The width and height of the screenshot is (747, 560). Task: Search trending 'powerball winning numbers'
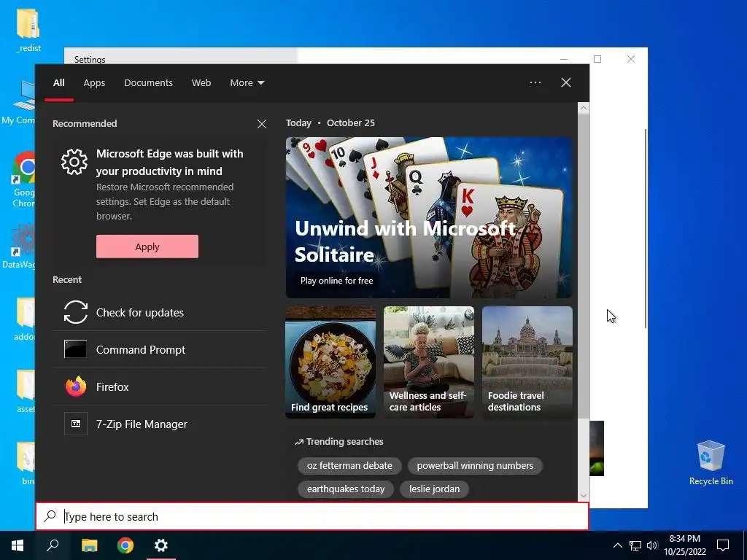[x=475, y=466]
